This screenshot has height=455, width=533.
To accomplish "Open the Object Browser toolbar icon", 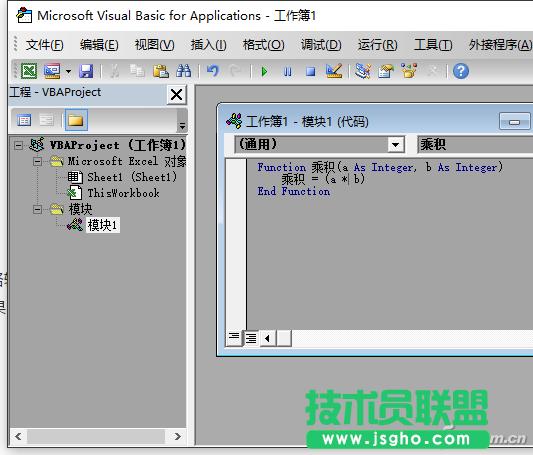I will click(409, 71).
